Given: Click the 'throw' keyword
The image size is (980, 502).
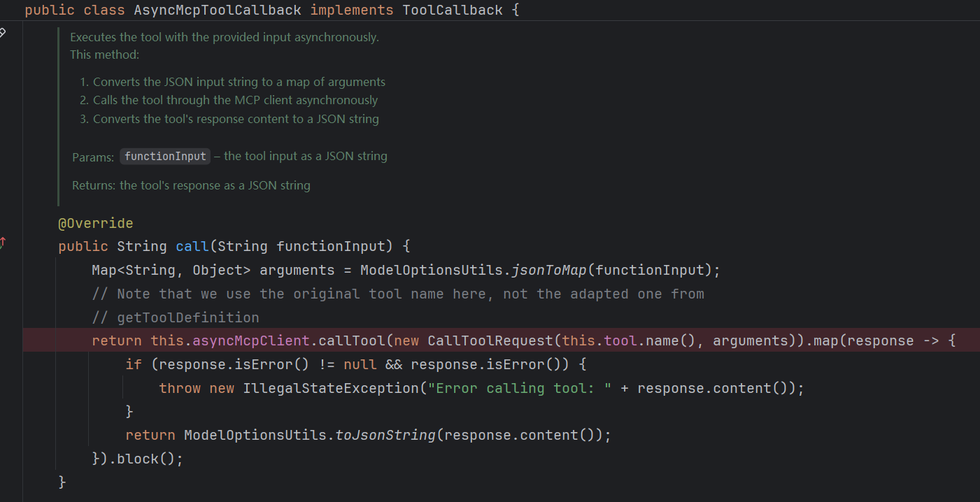Looking at the screenshot, I should (180, 389).
